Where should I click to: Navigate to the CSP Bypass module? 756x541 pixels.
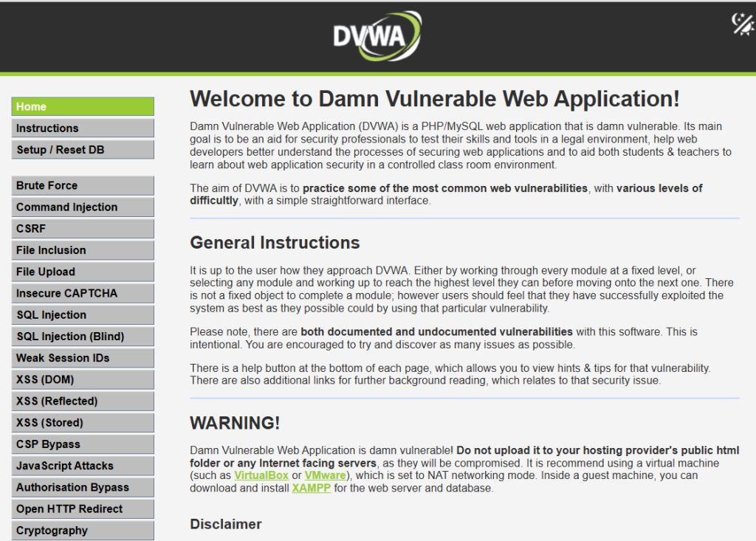[83, 444]
